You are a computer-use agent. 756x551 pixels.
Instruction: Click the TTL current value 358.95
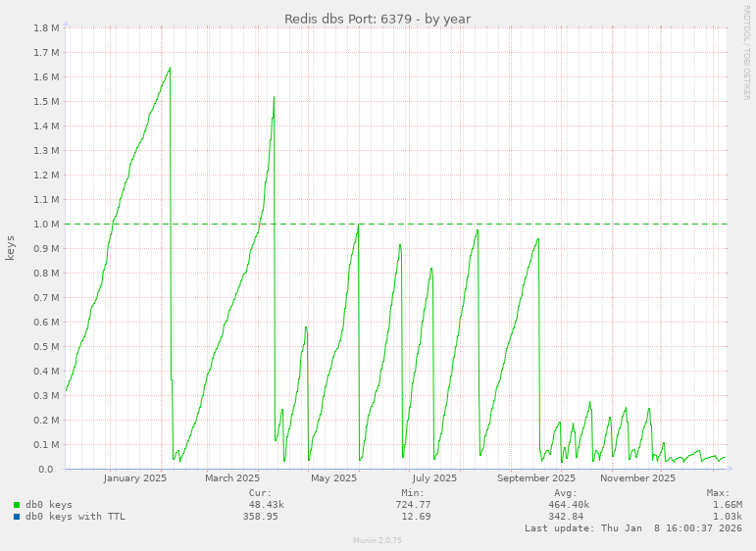[261, 517]
